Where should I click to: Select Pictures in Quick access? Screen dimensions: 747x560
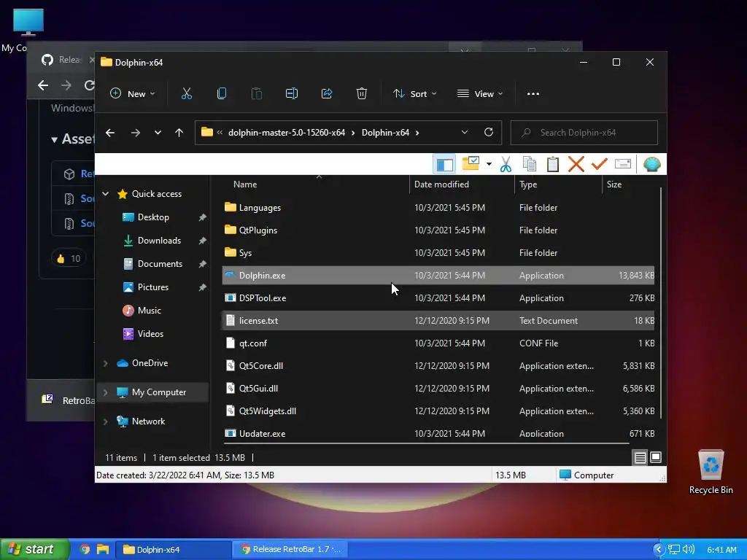153,287
